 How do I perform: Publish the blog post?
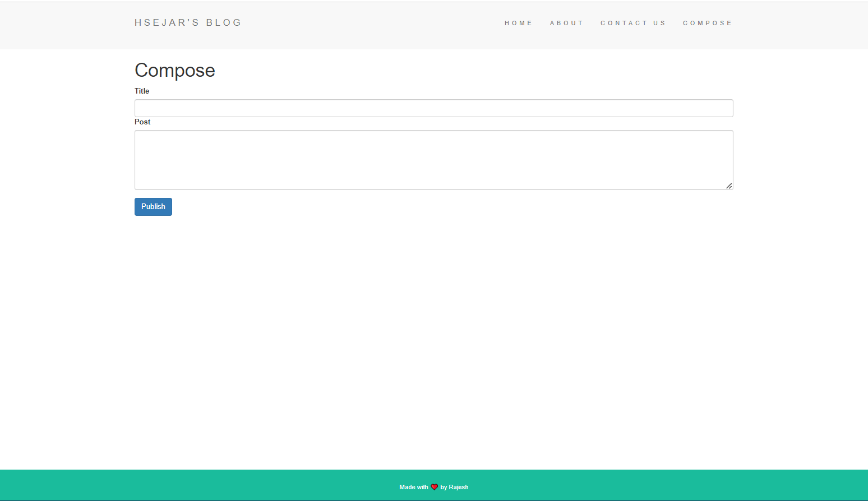coord(153,207)
